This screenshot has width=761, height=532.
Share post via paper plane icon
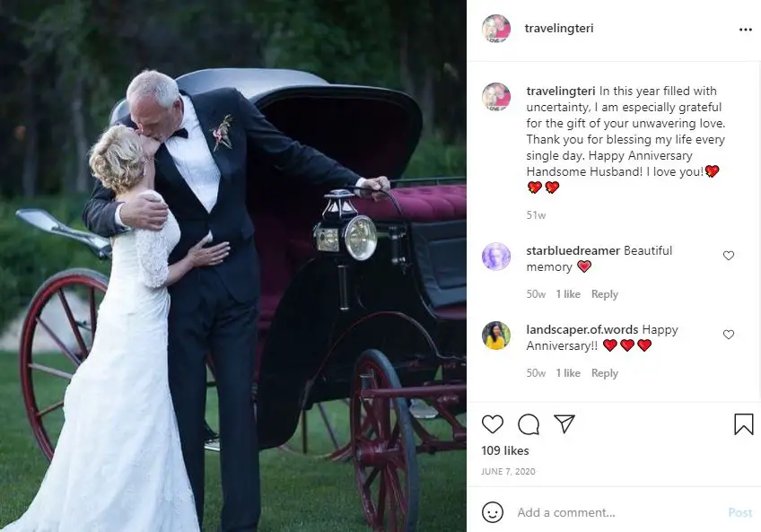(564, 423)
